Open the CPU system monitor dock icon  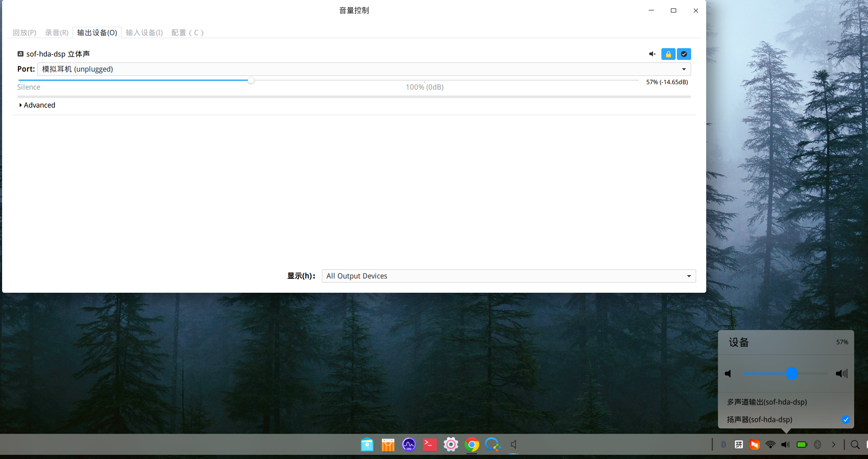coord(409,444)
